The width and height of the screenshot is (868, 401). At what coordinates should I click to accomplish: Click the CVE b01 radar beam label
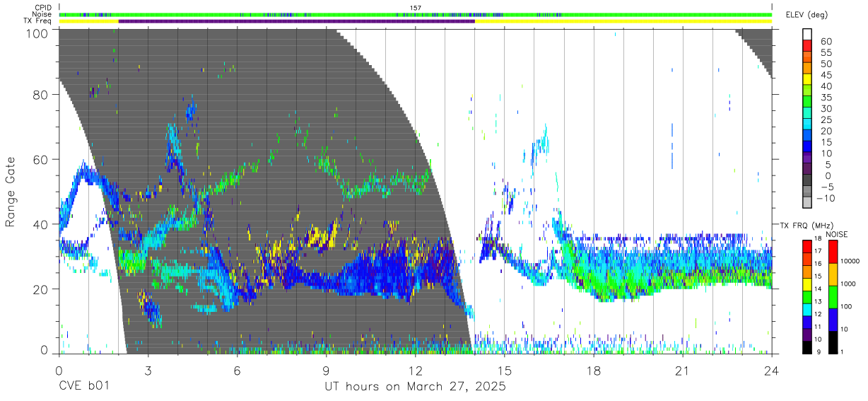[83, 387]
